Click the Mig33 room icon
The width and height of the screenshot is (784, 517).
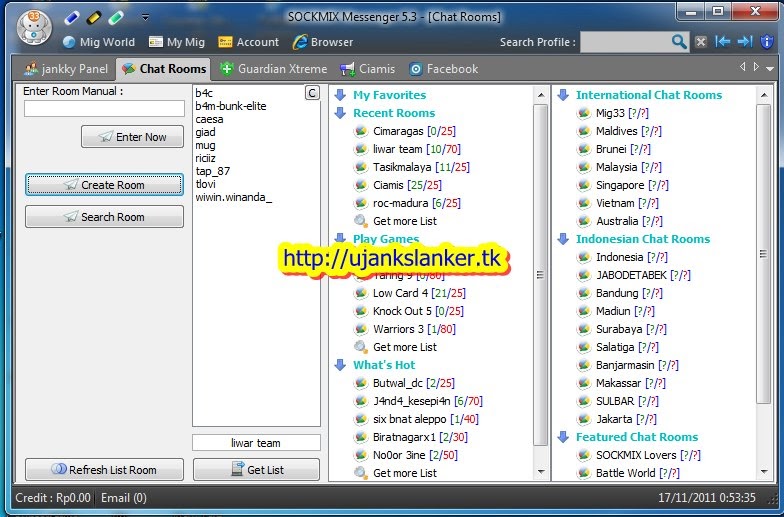click(x=584, y=113)
